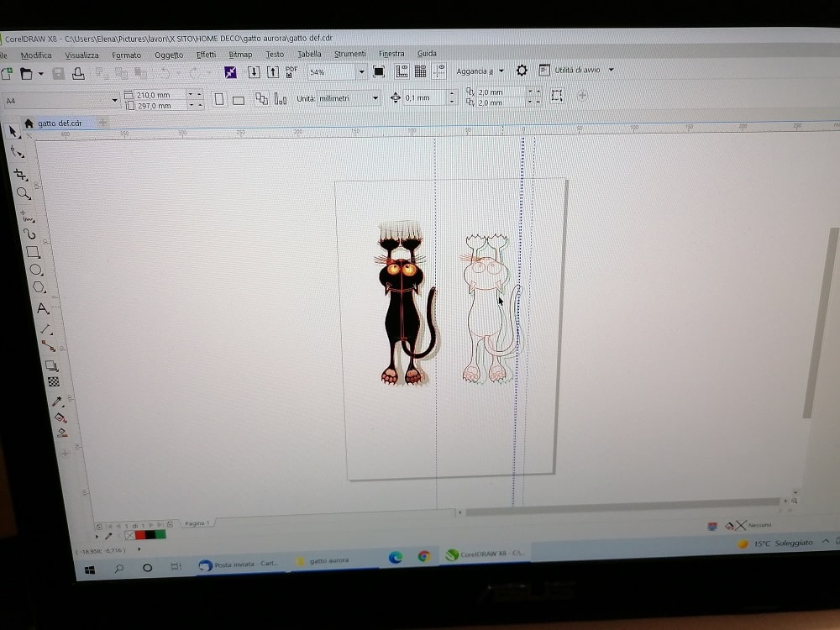Click the page width 210,0 mm spinner arrows
The width and height of the screenshot is (840, 630).
196,94
